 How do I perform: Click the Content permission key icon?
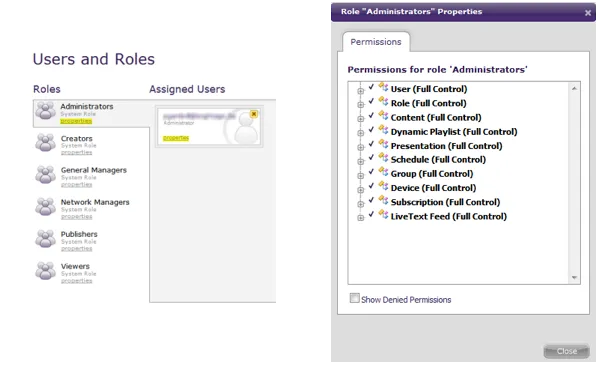click(383, 116)
